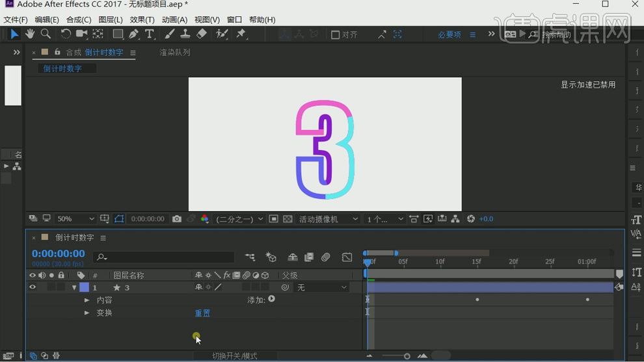This screenshot has width=644, height=362.
Task: Open the 50% magnification dropdown
Action: point(75,219)
